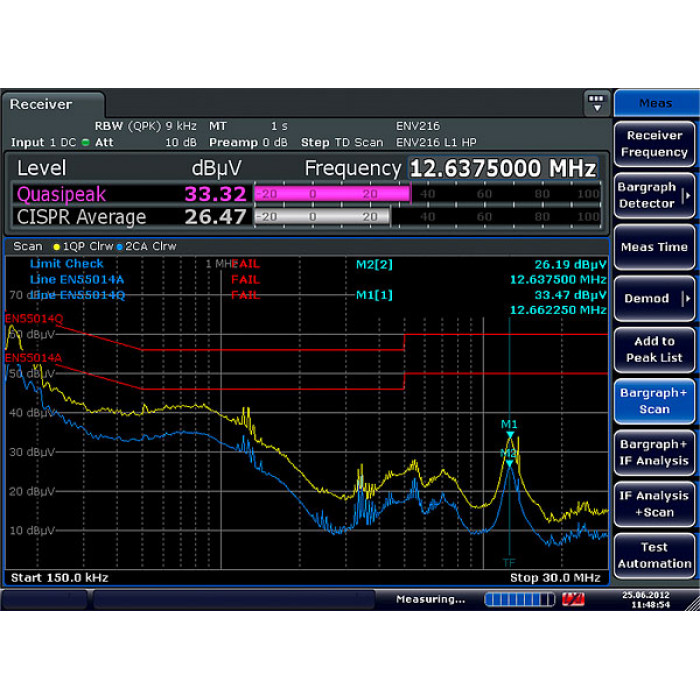The height and width of the screenshot is (700, 700).
Task: Click the Preamp 0 dB setting
Action: click(248, 142)
